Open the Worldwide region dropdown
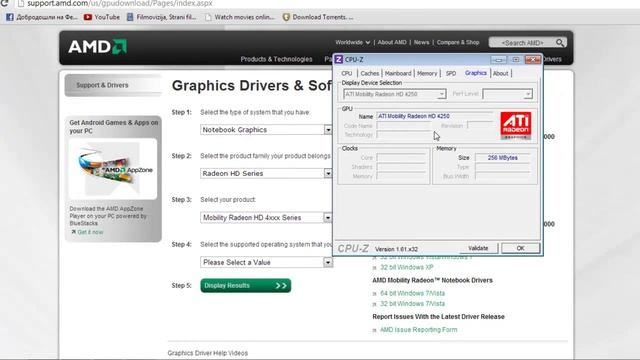The width and height of the screenshot is (640, 360). click(353, 42)
